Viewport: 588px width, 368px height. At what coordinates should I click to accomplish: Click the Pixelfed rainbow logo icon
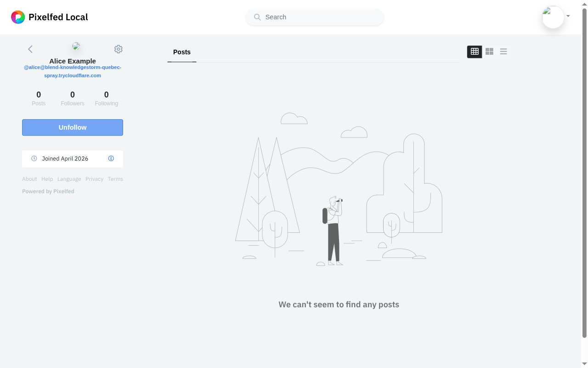pyautogui.click(x=18, y=17)
